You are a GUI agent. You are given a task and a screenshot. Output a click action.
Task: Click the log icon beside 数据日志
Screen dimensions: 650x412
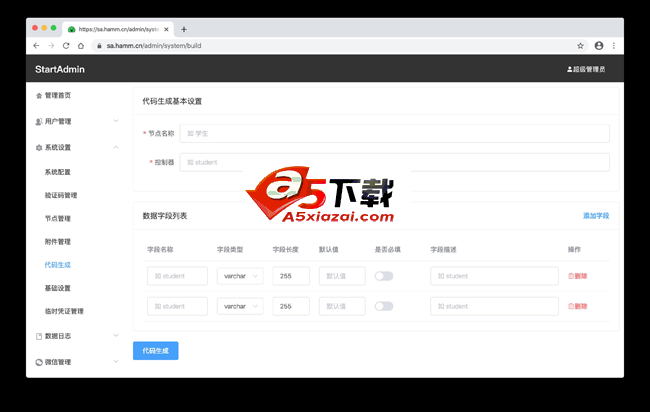tap(39, 336)
